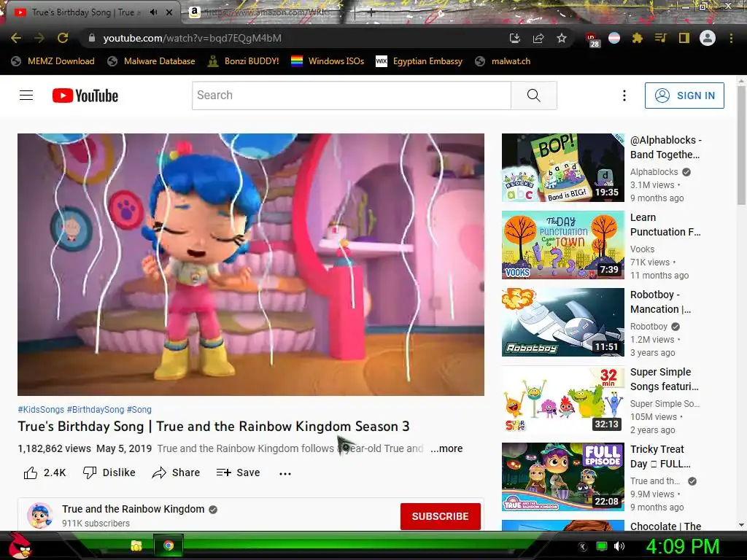The width and height of the screenshot is (747, 560).
Task: Open the #KidsSongs hashtag link
Action: coord(41,410)
